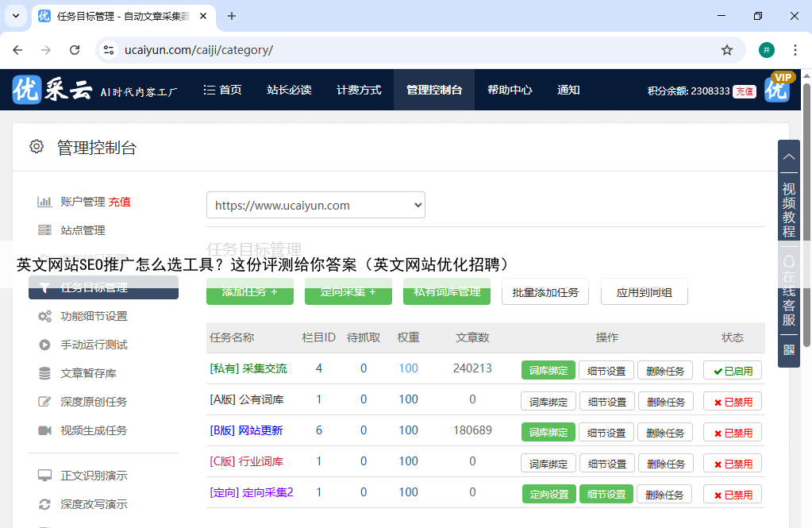This screenshot has height=528, width=812.
Task: Open 手动运行测试 in the sidebar
Action: (x=94, y=345)
